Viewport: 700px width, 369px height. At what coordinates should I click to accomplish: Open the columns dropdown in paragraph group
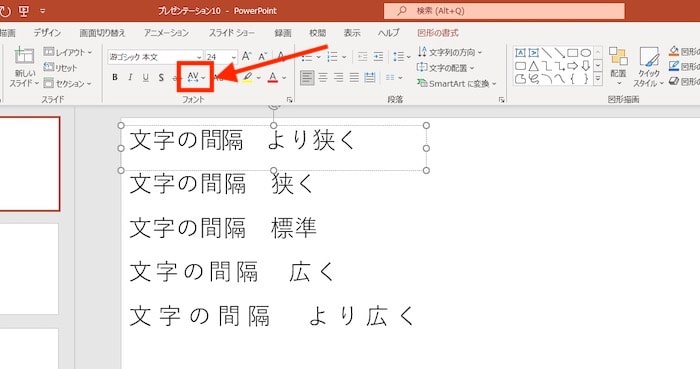pos(394,78)
